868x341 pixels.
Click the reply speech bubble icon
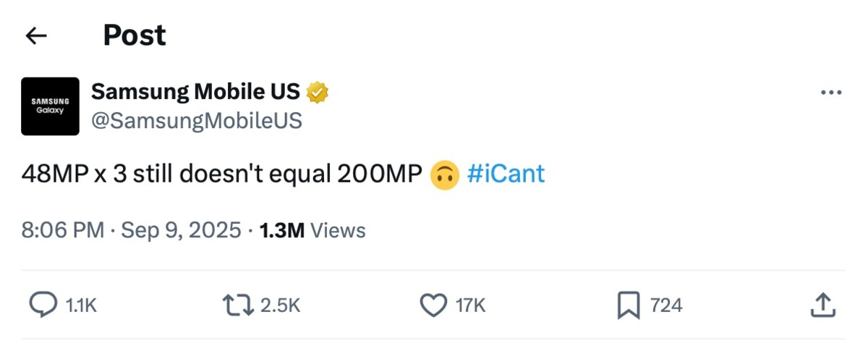(42, 306)
